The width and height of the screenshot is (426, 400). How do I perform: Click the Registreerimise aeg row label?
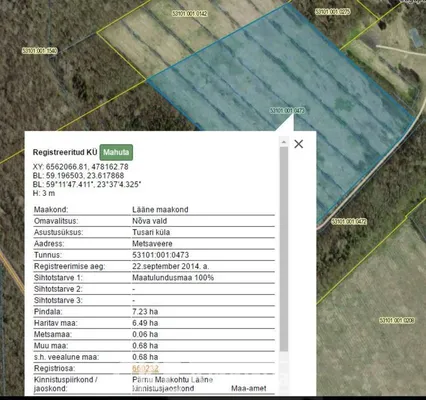tap(69, 266)
